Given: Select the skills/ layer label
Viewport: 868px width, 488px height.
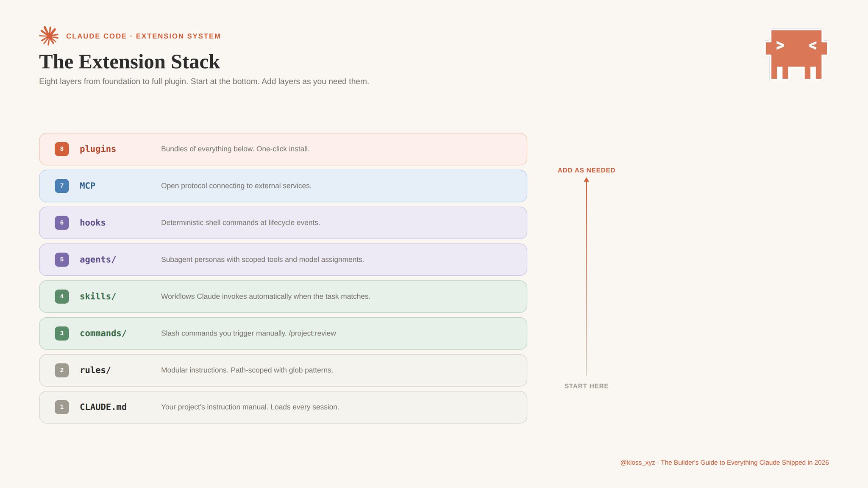Looking at the screenshot, I should click(x=98, y=297).
